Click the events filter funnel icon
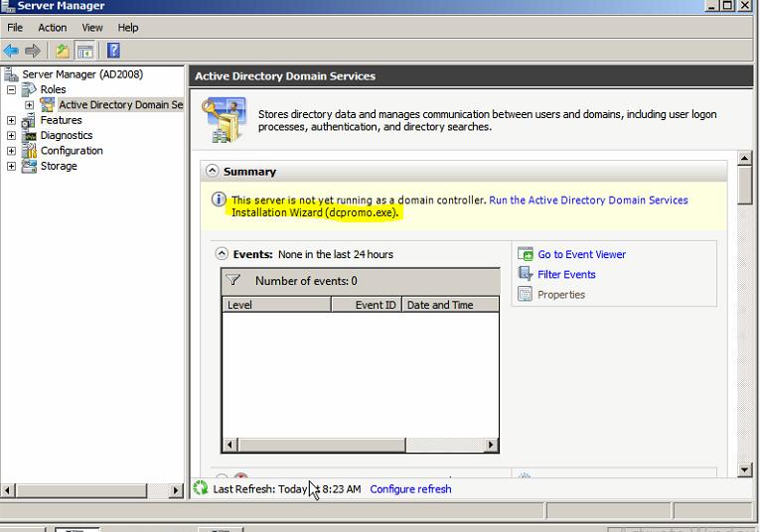Screen dimensions: 760x532 click(233, 280)
